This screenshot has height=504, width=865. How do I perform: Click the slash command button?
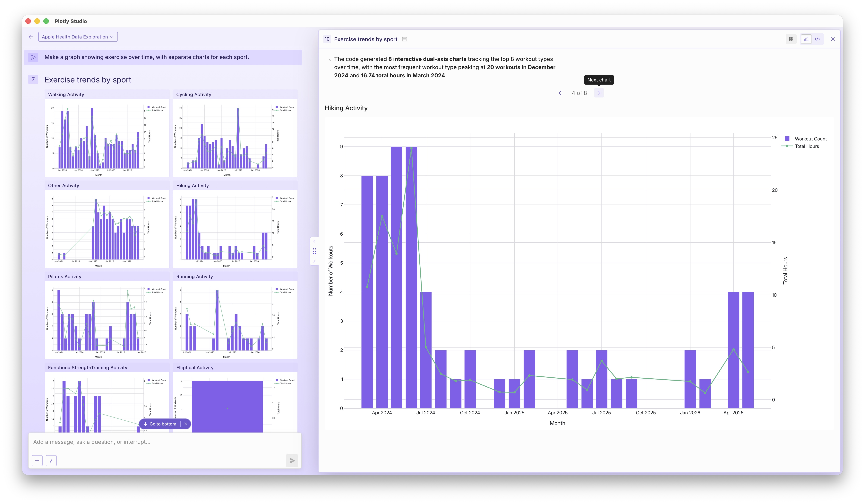51,460
